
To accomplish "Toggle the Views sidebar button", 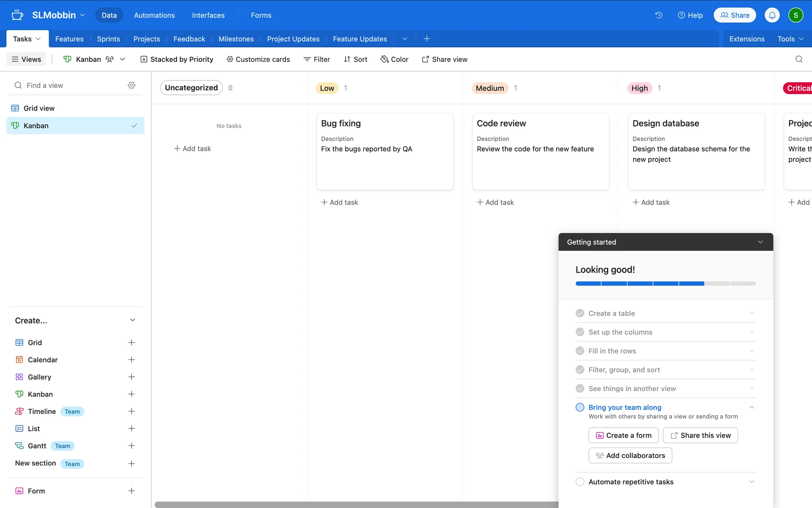I will click(26, 59).
